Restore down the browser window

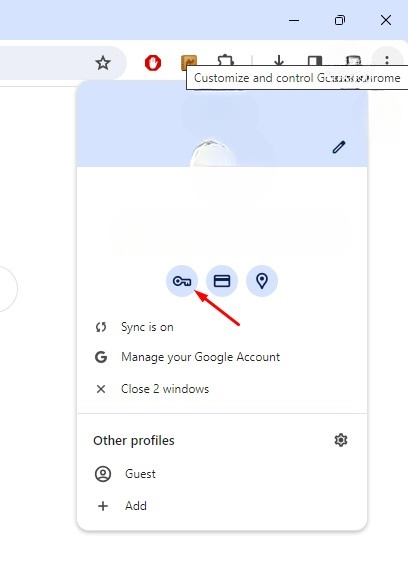(340, 20)
